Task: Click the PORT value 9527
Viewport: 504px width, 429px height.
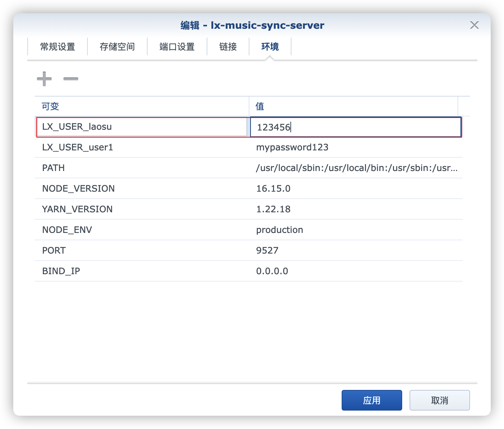Action: point(267,251)
